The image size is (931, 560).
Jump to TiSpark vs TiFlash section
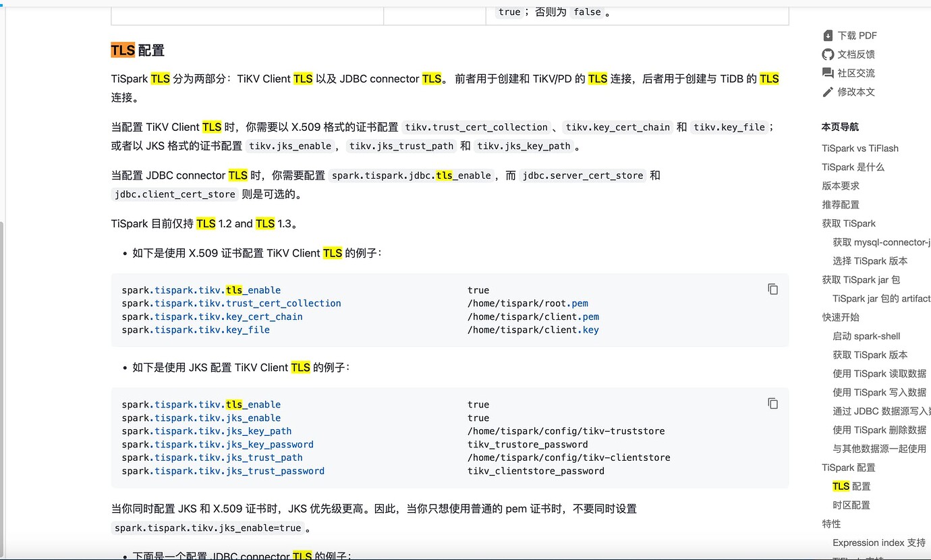[x=860, y=148]
